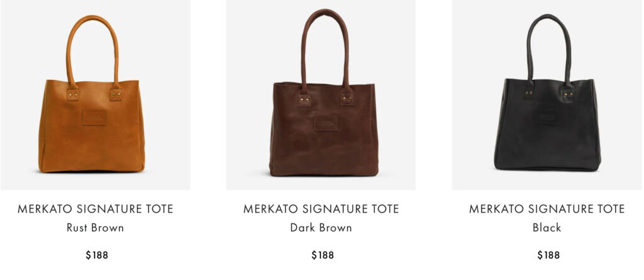The image size is (644, 280).
Task: Click the logo patch on the rust tote
Action: (x=94, y=118)
